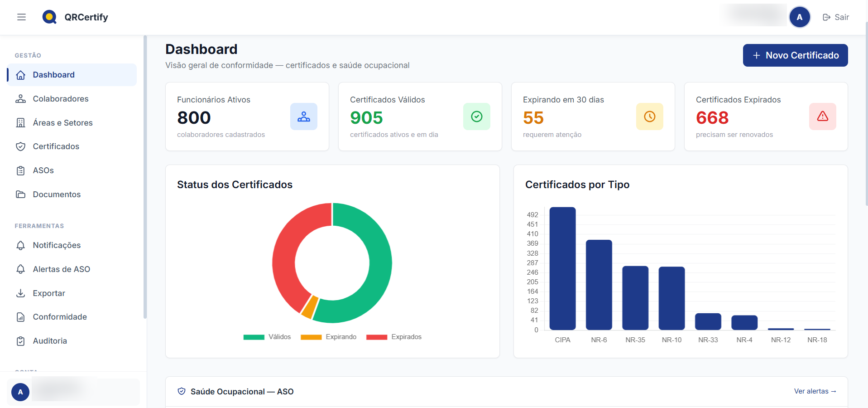Open Exportar in the sidebar
Viewport: 868px width, 408px height.
72,293
